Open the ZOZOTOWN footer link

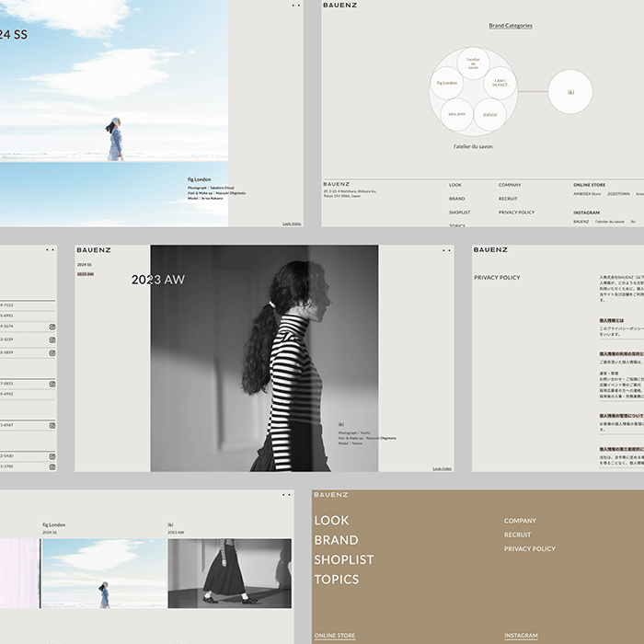(x=618, y=194)
